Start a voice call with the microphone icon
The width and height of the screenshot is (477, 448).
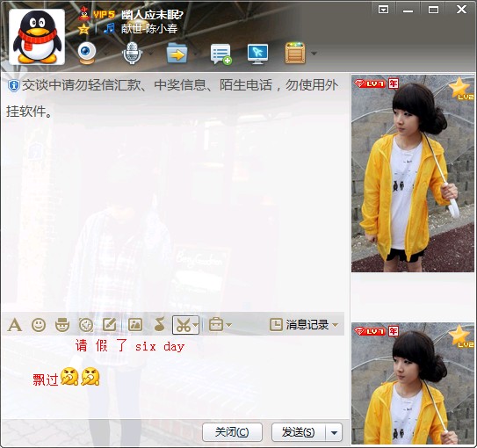click(x=132, y=53)
